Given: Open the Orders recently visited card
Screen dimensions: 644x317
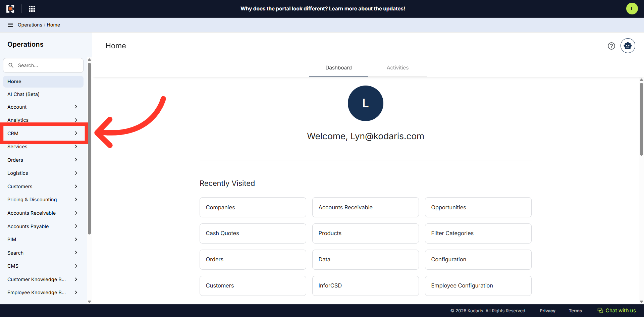Looking at the screenshot, I should point(253,260).
